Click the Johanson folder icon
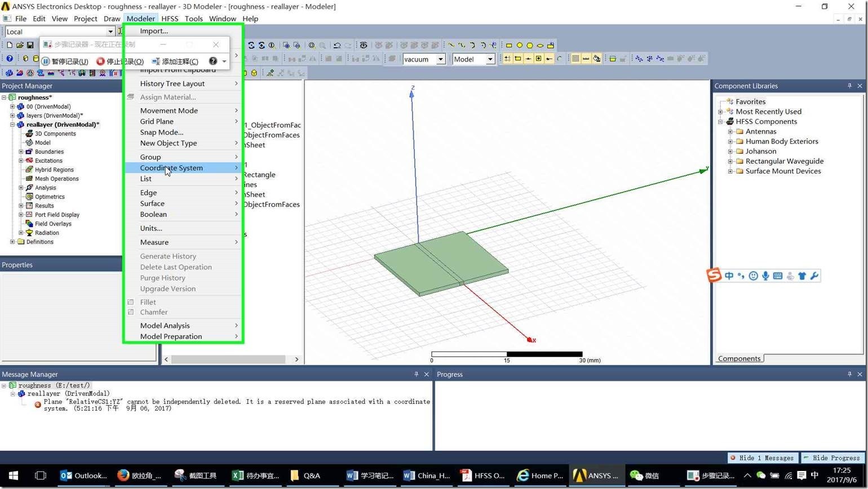This screenshot has height=489, width=868. pos(740,151)
